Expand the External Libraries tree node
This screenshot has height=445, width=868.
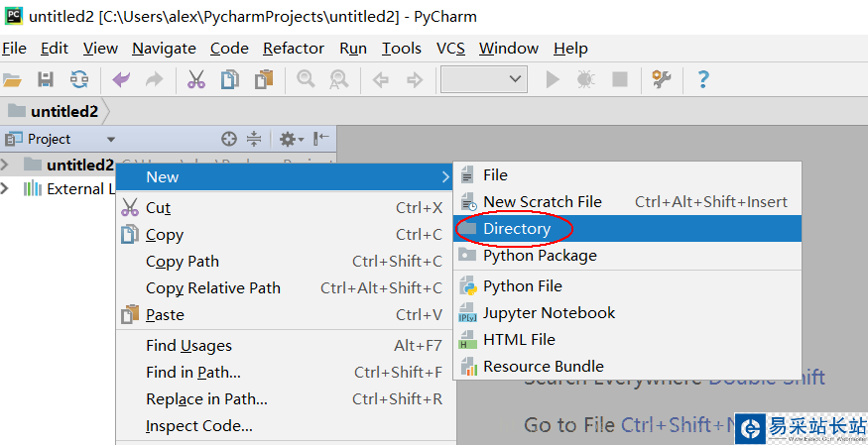[x=7, y=189]
